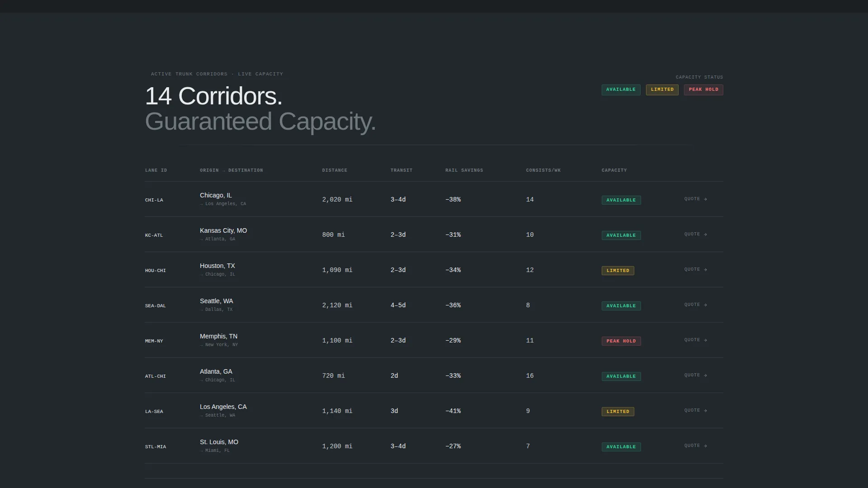The image size is (868, 488).
Task: Request a quote for the CHI-LA lane
Action: coord(695,199)
